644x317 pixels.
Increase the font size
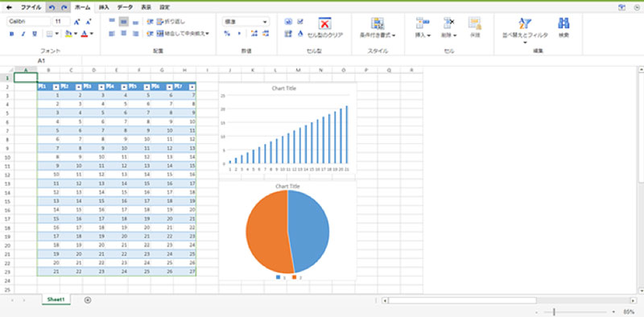coord(76,22)
